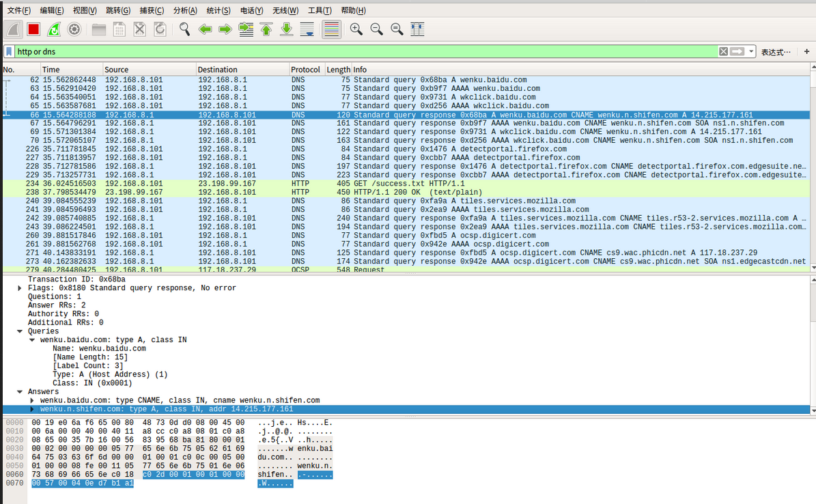The height and width of the screenshot is (504, 816).
Task: Collapse the Queries section
Action: pyautogui.click(x=20, y=331)
